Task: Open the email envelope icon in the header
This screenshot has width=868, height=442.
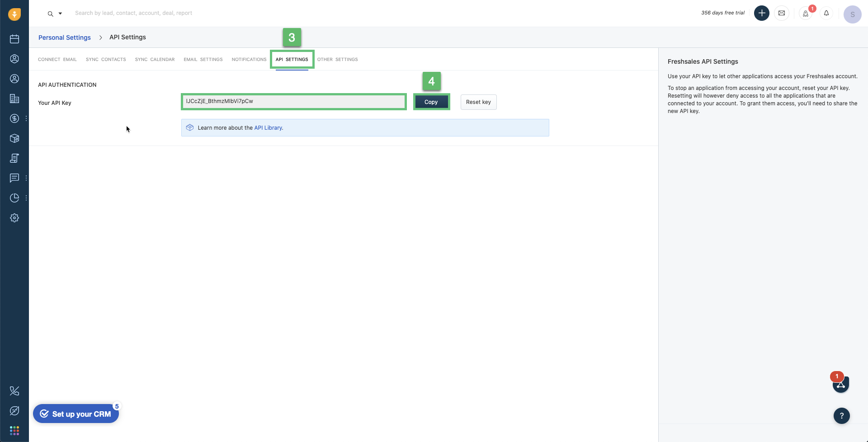Action: tap(782, 13)
